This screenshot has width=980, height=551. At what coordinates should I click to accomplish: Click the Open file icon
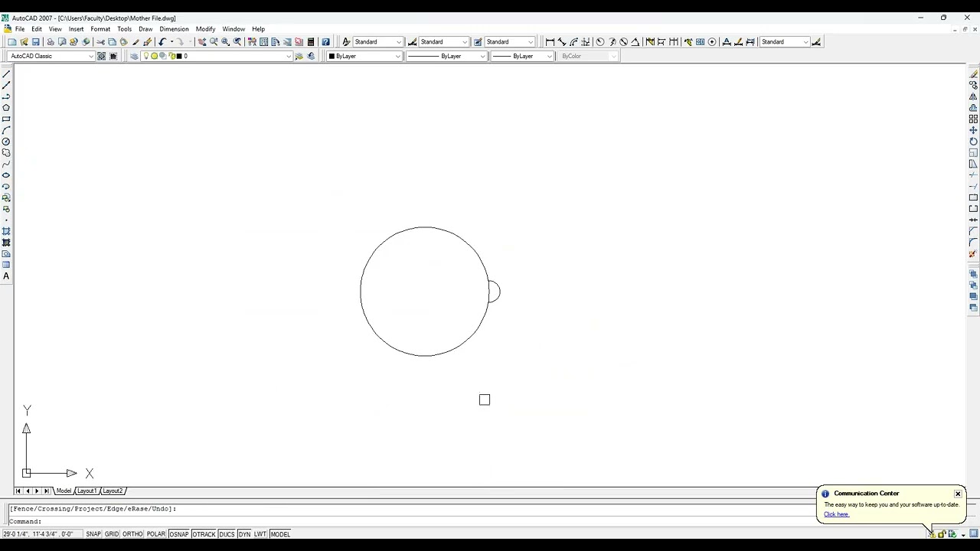(24, 42)
